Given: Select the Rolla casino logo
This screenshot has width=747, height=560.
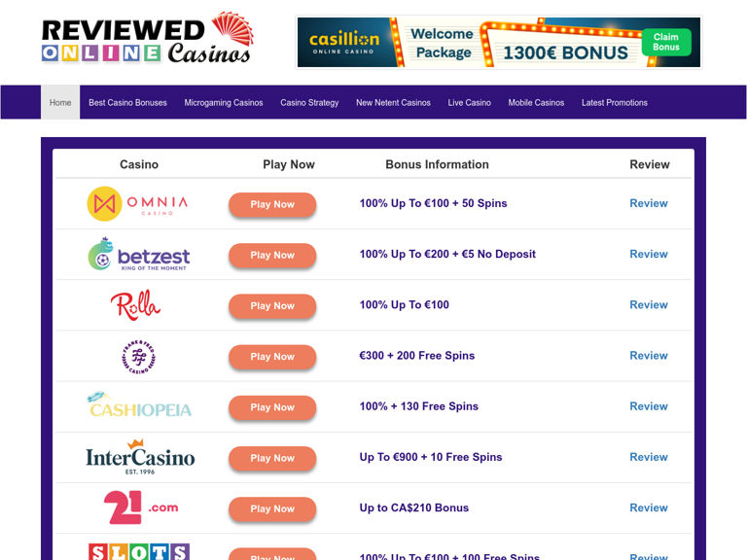Looking at the screenshot, I should coord(135,305).
